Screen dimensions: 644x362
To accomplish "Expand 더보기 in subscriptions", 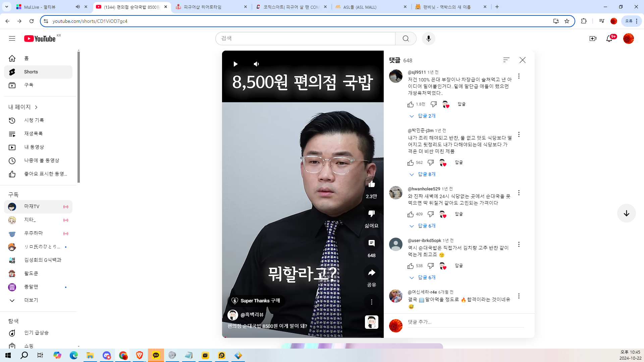I will [x=38, y=300].
